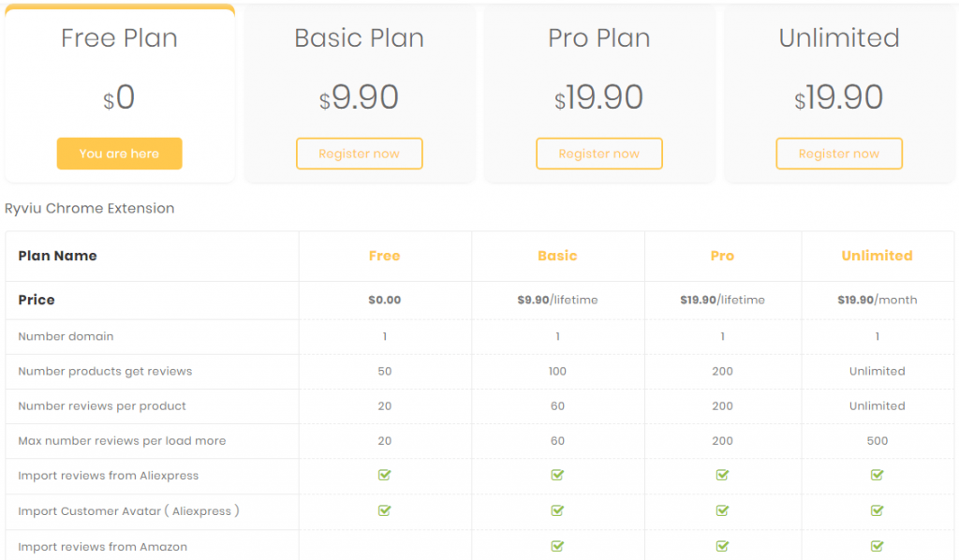Click the Aliexpress import checkmark under Free plan
Screen dimensions: 959x560
pyautogui.click(x=384, y=476)
